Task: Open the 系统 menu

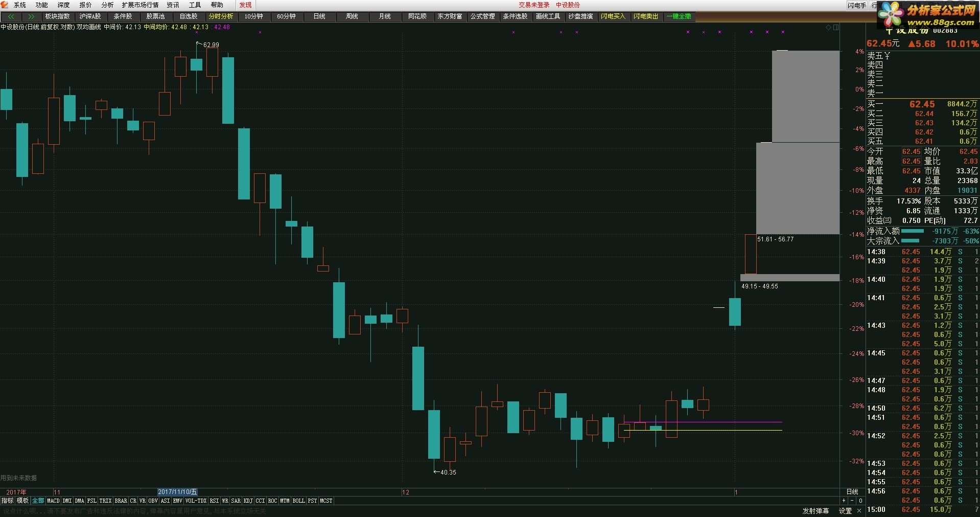Action: point(19,5)
